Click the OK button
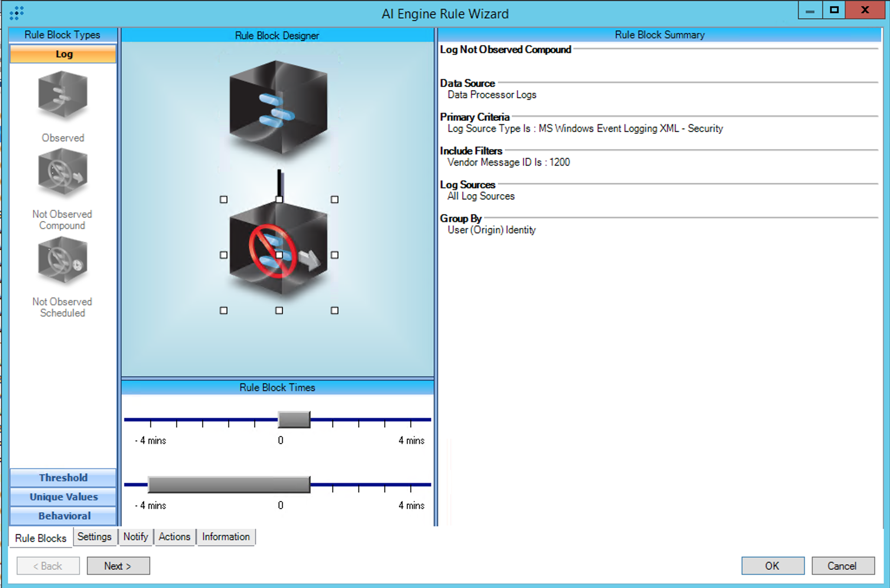890x588 pixels. point(772,566)
